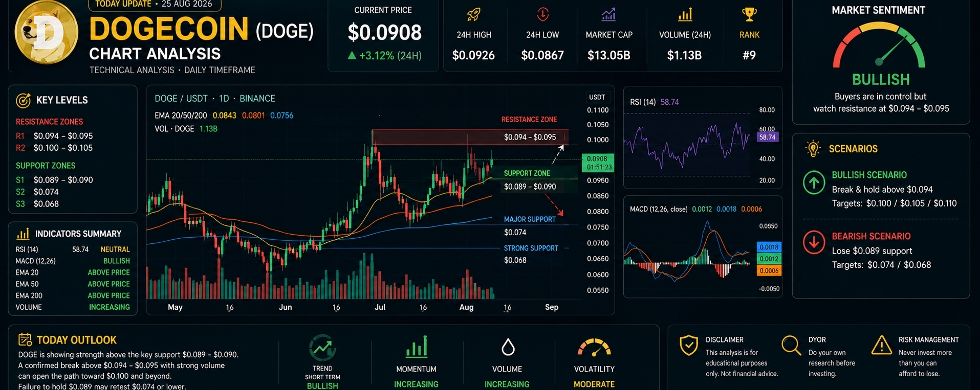
Task: Click the EMA 20 Above Price row
Action: click(73, 272)
